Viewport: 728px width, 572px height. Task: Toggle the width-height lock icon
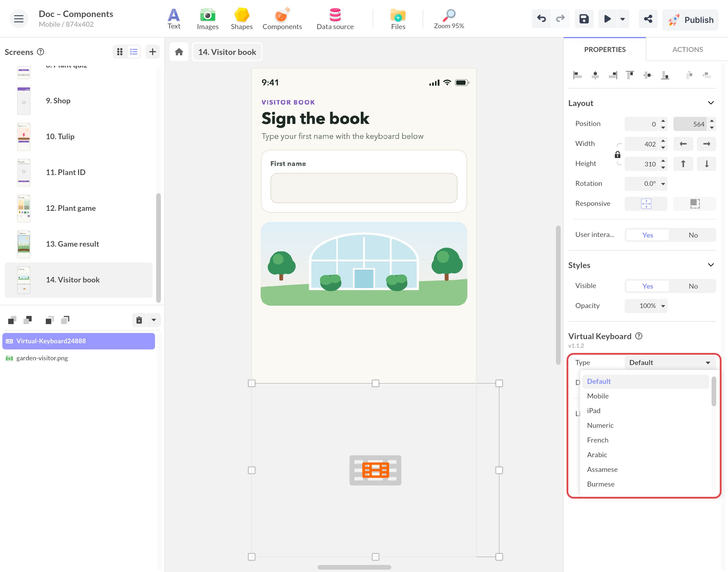(x=617, y=154)
